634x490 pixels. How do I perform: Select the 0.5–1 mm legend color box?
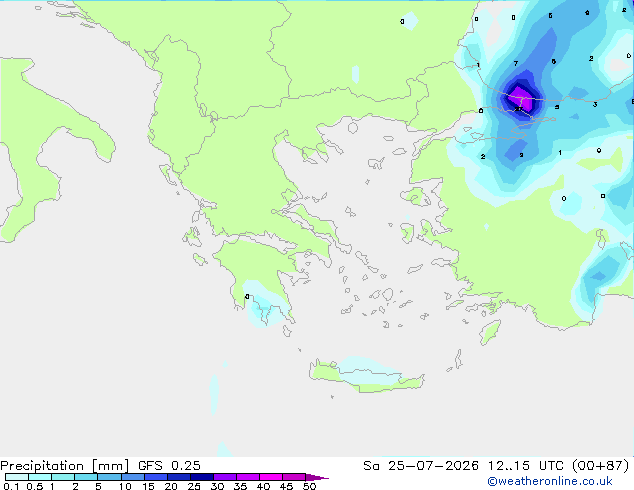[x=40, y=477]
